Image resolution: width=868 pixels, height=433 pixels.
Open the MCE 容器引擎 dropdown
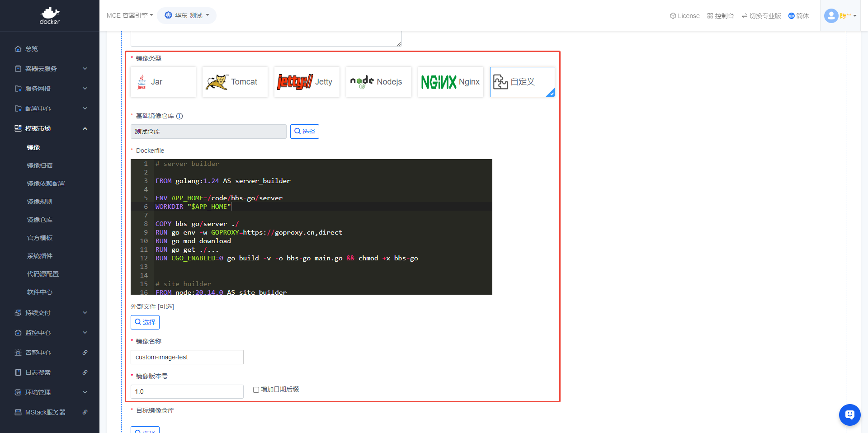130,15
